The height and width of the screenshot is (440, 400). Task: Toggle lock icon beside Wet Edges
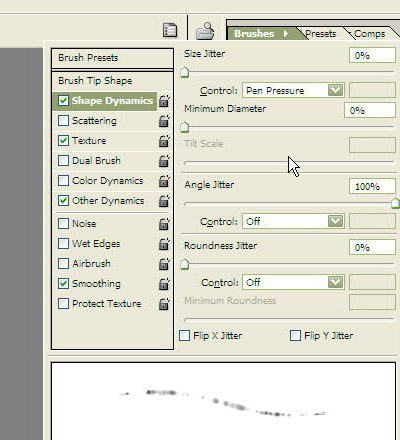click(164, 244)
